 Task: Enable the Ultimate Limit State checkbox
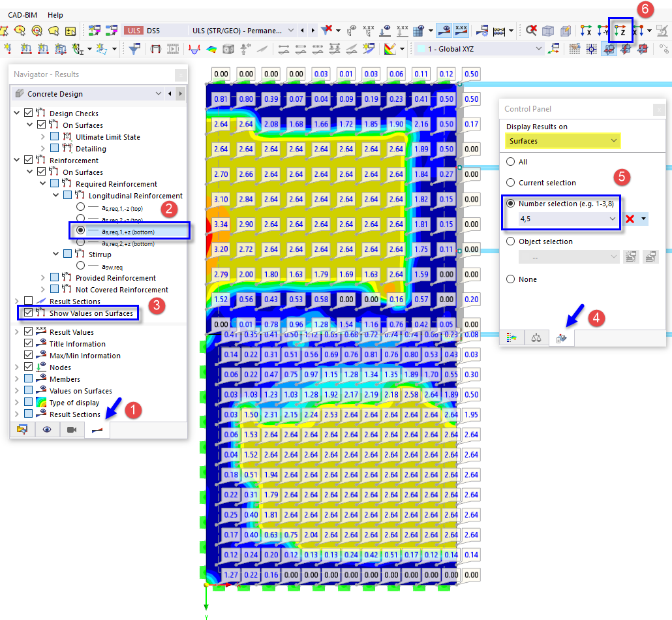point(54,136)
